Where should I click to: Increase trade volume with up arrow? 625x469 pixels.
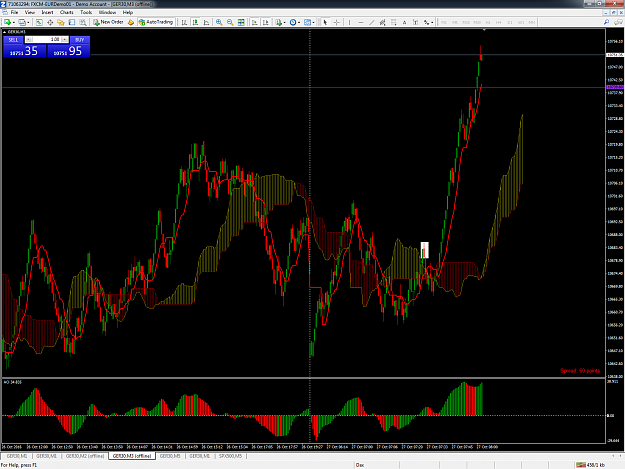click(64, 40)
